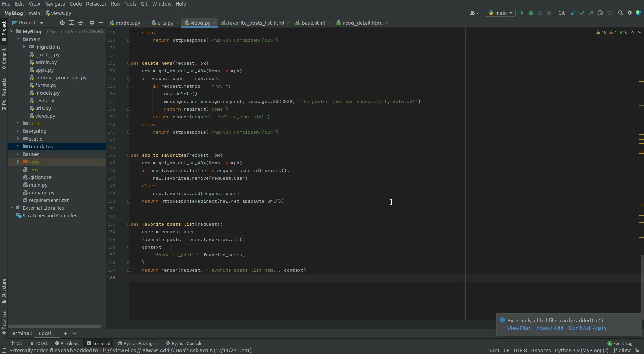Screen dimensions: 644x354
Task: Close the views.py editor tab
Action: (214, 23)
